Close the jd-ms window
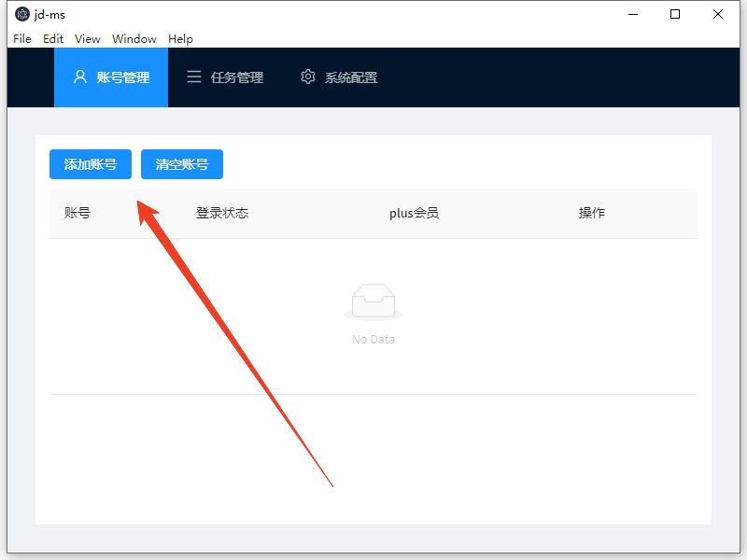The width and height of the screenshot is (747, 560). (x=718, y=14)
